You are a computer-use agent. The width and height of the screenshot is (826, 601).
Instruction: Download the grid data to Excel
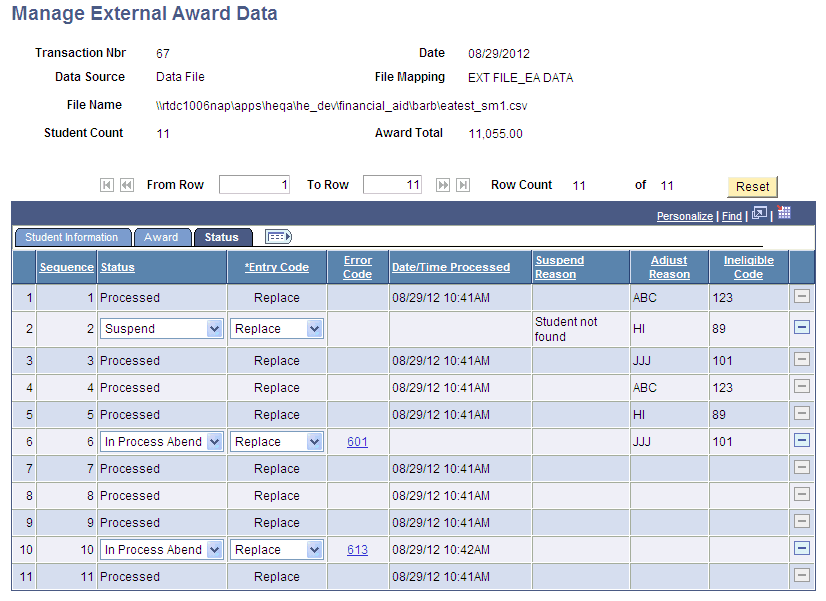click(785, 213)
